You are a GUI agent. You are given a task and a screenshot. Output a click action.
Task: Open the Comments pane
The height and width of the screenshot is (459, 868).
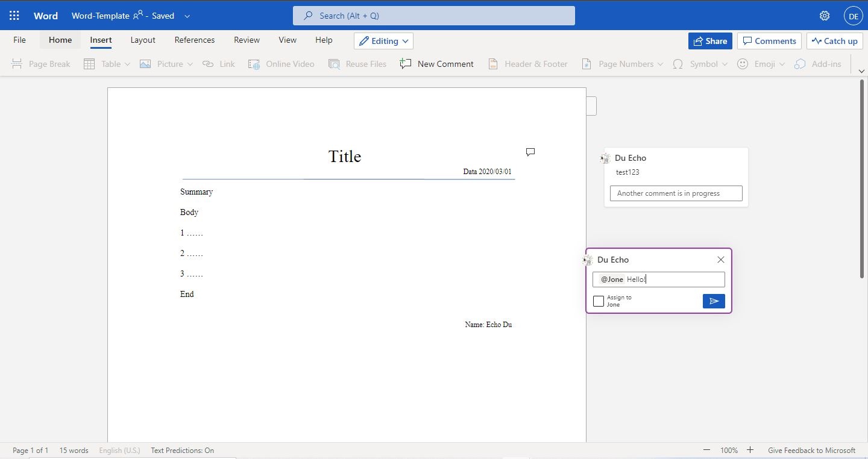769,41
